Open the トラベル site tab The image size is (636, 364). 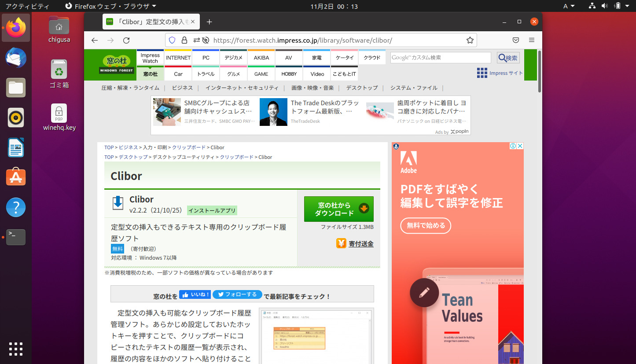(x=206, y=73)
